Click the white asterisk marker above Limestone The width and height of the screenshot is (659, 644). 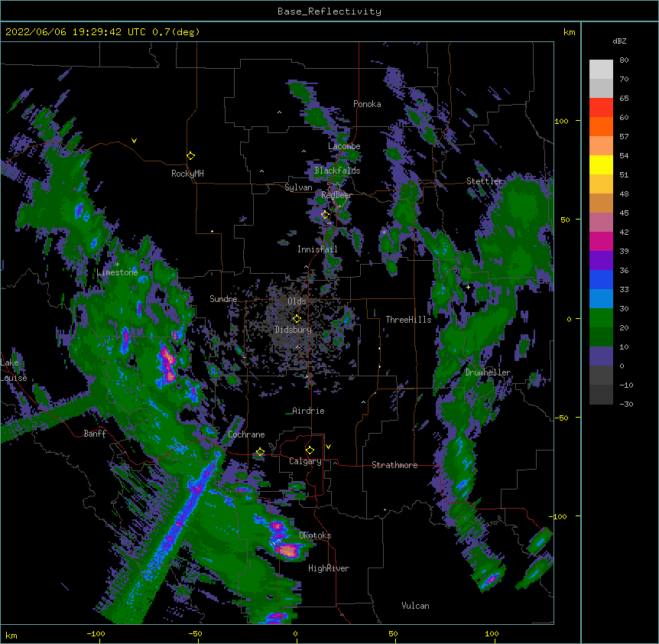[117, 265]
